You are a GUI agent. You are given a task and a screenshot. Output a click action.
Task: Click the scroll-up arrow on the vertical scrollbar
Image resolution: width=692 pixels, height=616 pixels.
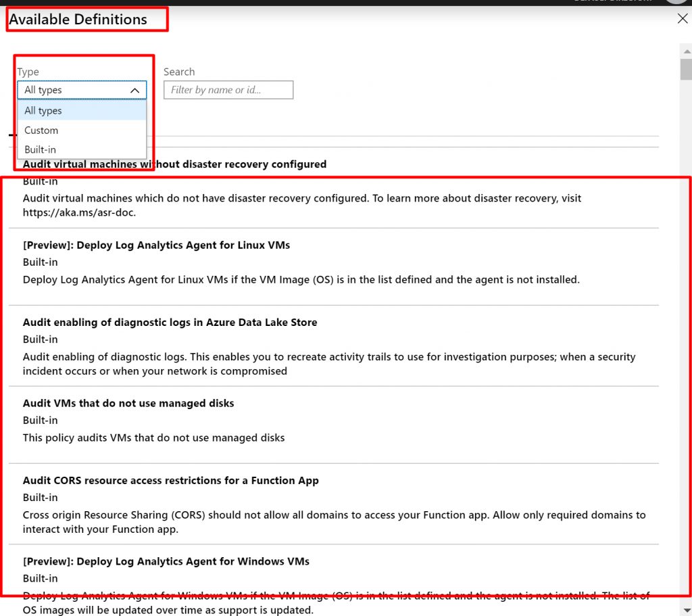[686, 50]
